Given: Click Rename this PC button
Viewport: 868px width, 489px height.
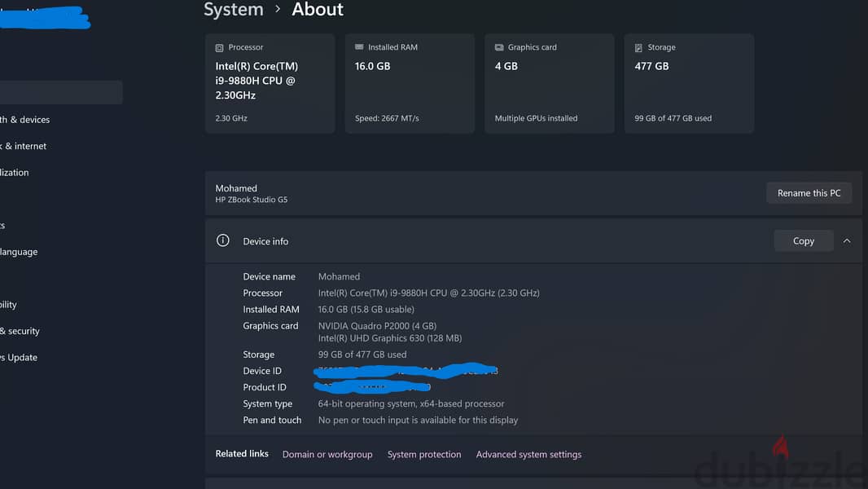Looking at the screenshot, I should click(809, 192).
